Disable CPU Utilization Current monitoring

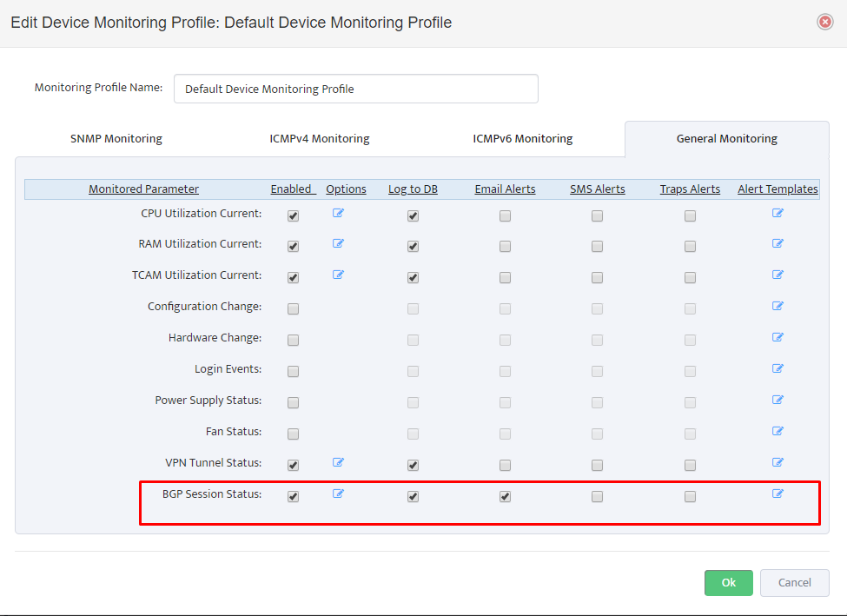tap(294, 216)
